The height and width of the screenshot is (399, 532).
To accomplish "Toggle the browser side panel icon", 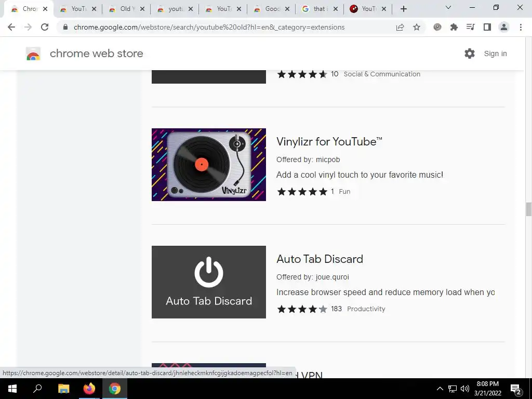I will coord(487,27).
